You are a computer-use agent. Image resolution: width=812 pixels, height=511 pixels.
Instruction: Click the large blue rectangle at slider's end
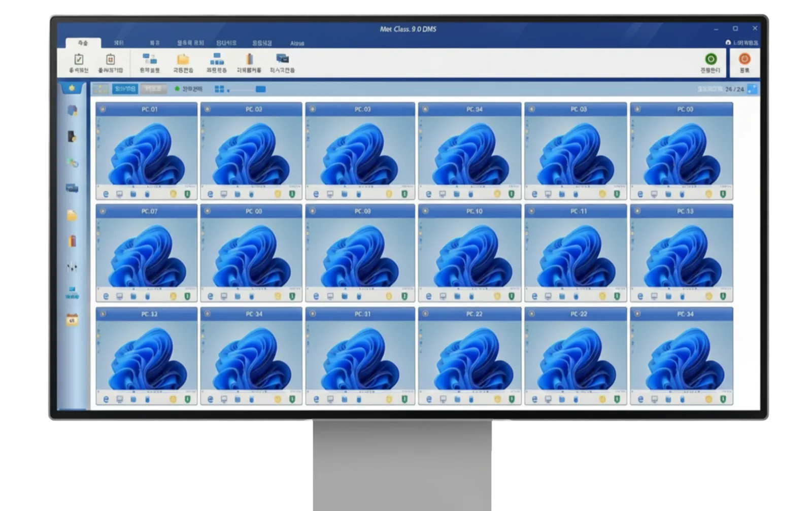tap(260, 89)
